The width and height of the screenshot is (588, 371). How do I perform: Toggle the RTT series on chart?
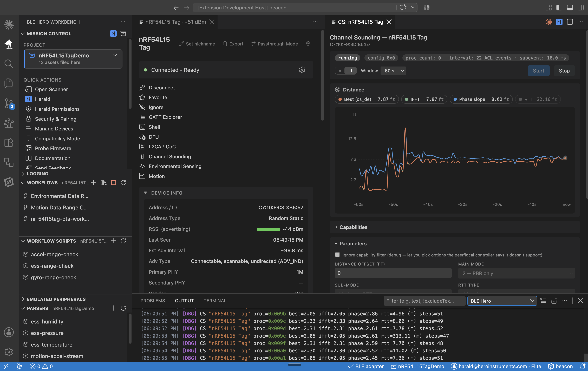click(x=538, y=99)
